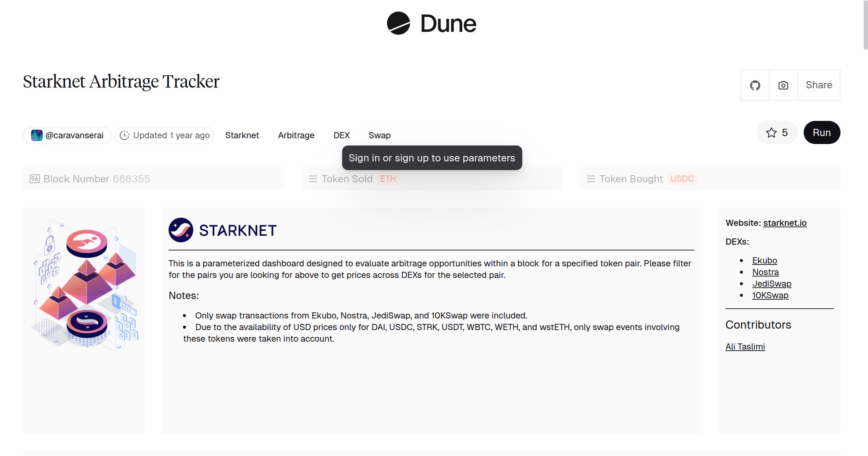Click the clock icon next to Updated
The width and height of the screenshot is (868, 456).
[124, 135]
